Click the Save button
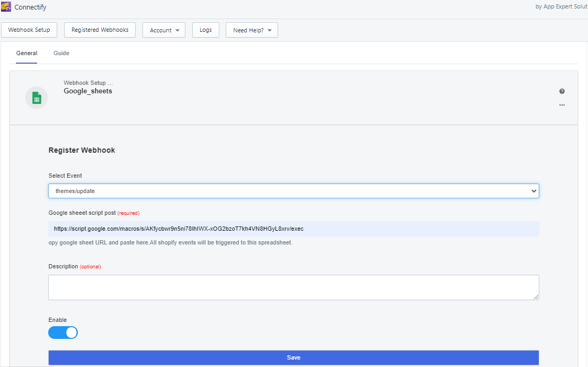Viewport: 588px width, 367px height. [x=293, y=357]
